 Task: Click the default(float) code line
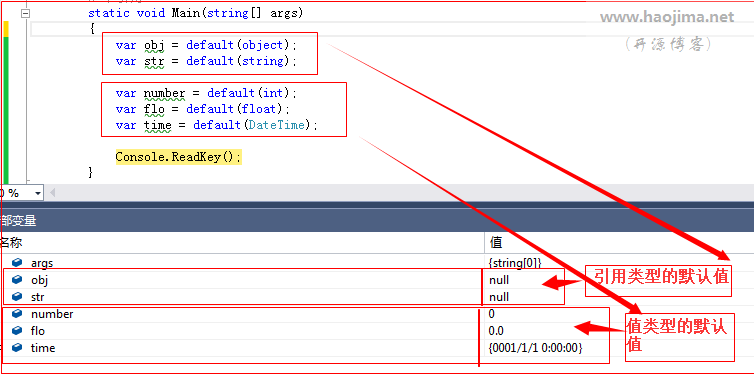(203, 109)
